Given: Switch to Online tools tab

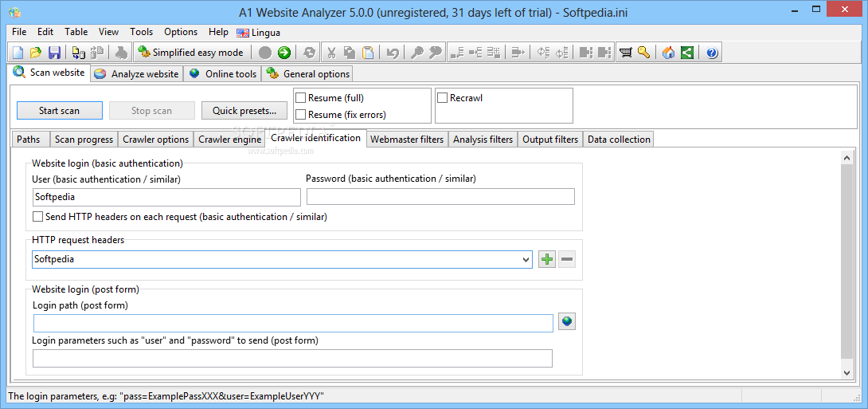Looking at the screenshot, I should click(224, 74).
